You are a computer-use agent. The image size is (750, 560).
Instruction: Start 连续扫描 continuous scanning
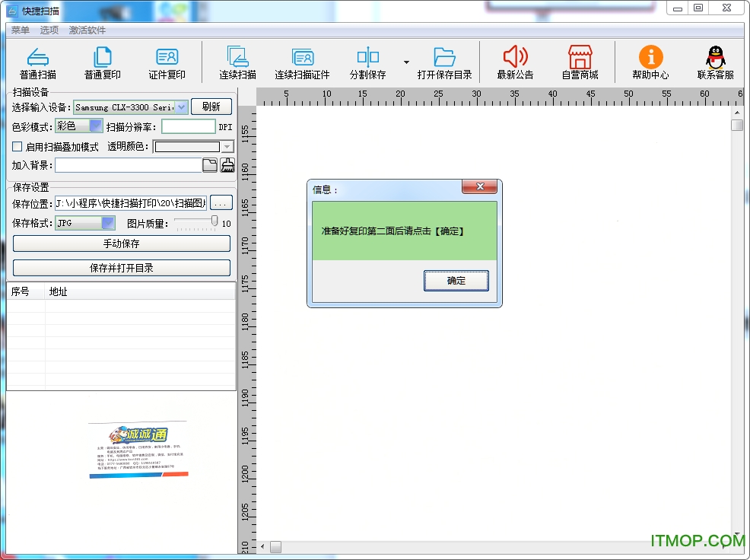point(237,58)
